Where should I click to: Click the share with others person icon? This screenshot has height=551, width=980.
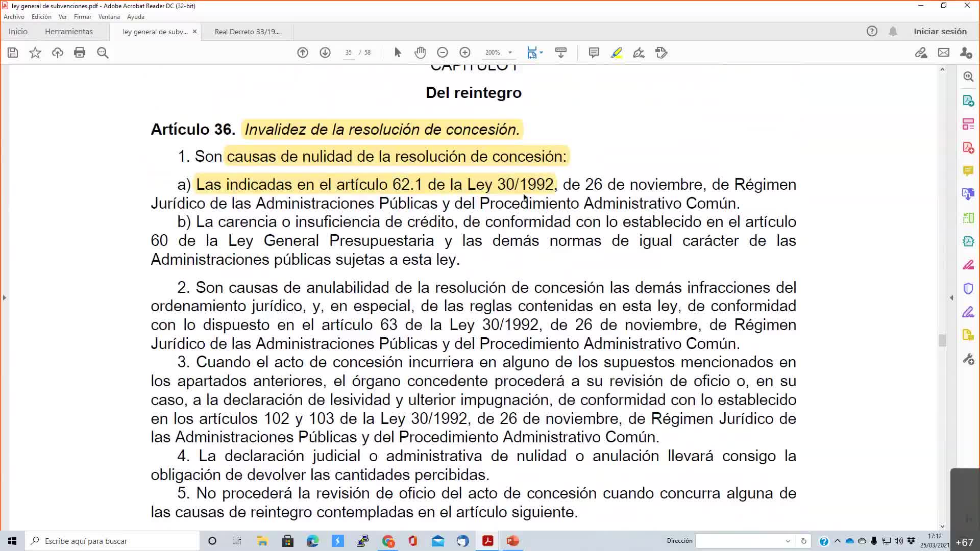point(966,53)
